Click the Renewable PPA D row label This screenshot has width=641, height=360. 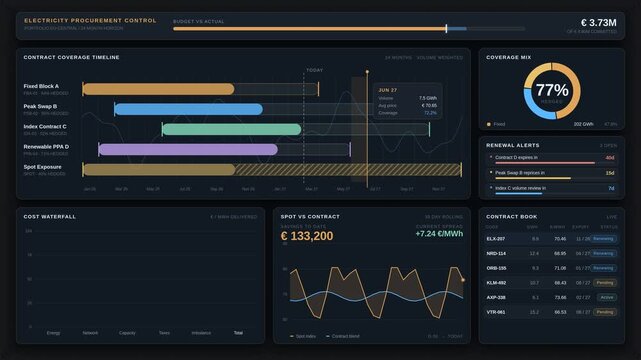tap(46, 147)
